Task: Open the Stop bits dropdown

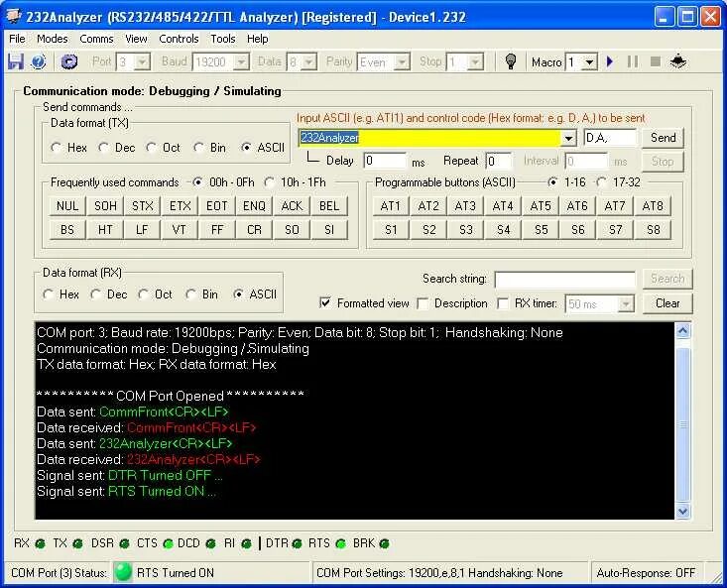Action: [x=476, y=61]
